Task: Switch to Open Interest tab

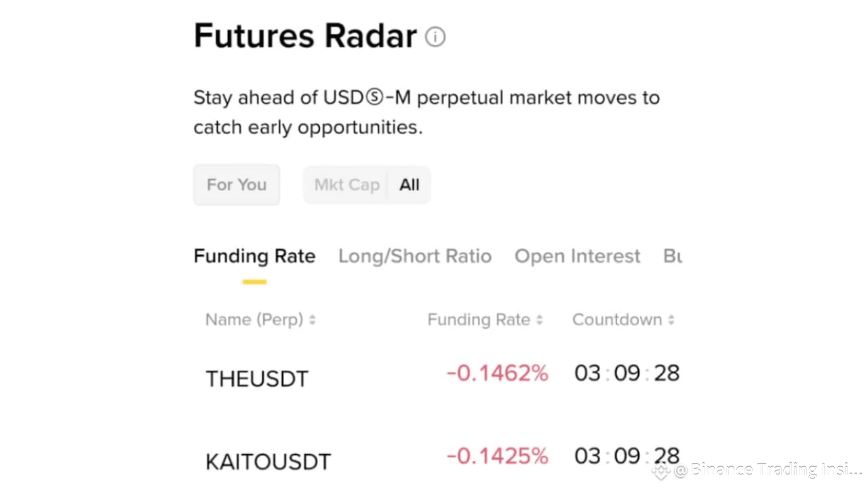Action: pyautogui.click(x=577, y=256)
